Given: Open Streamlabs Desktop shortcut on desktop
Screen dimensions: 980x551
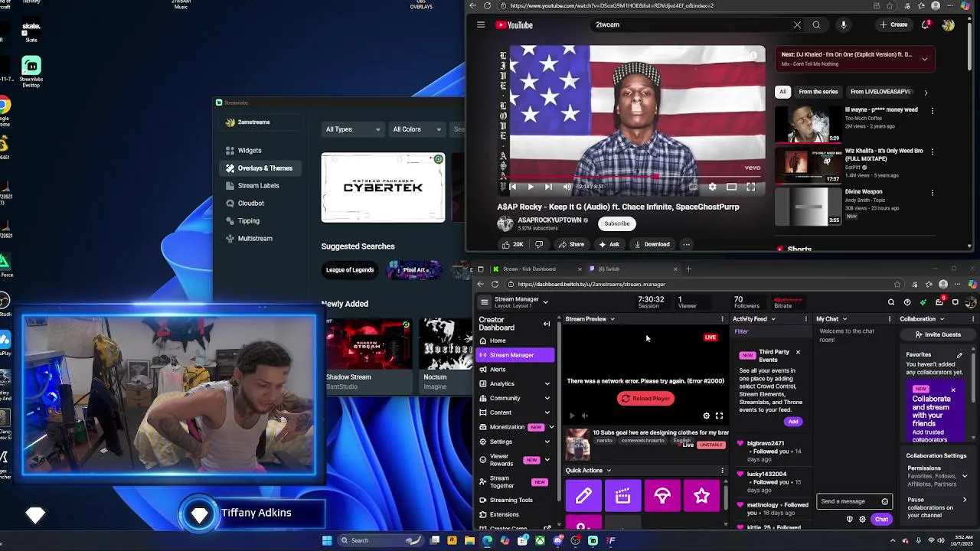Looking at the screenshot, I should point(31,71).
